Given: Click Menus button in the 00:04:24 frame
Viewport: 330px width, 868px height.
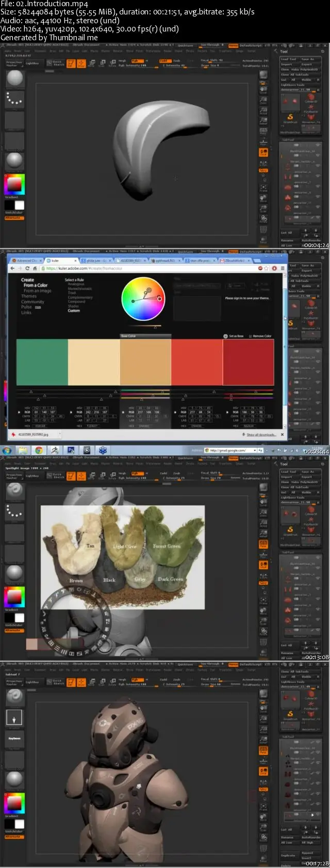Looking at the screenshot, I should click(x=233, y=45).
